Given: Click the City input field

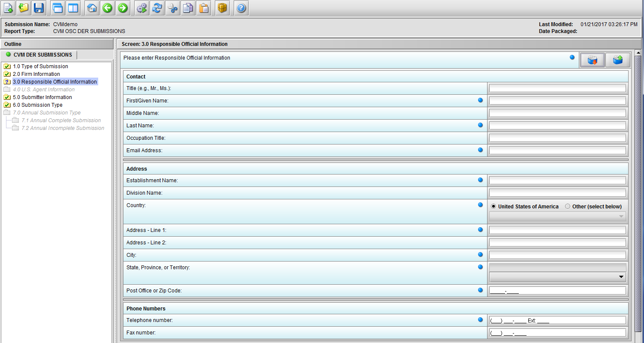Looking at the screenshot, I should [557, 255].
